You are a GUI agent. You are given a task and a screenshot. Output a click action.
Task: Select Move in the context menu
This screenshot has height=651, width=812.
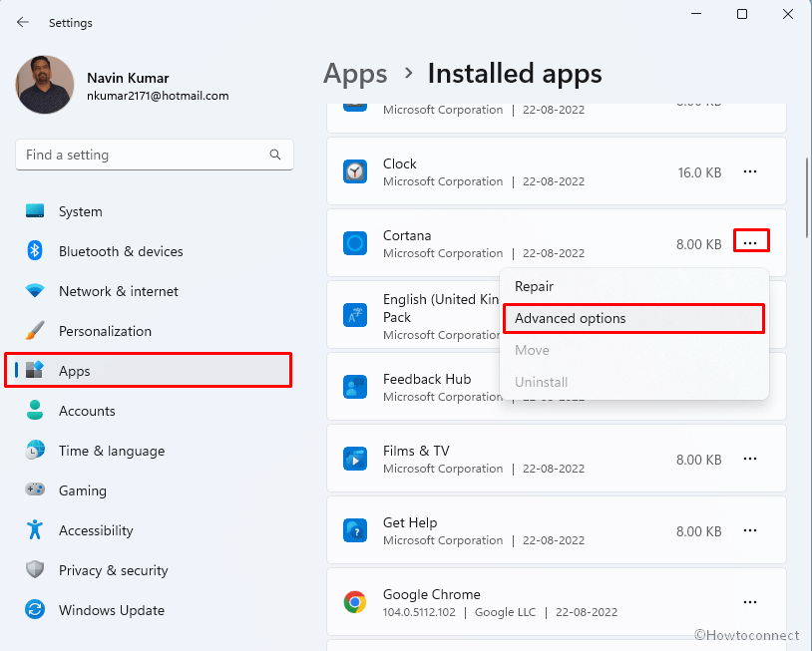[x=633, y=350]
